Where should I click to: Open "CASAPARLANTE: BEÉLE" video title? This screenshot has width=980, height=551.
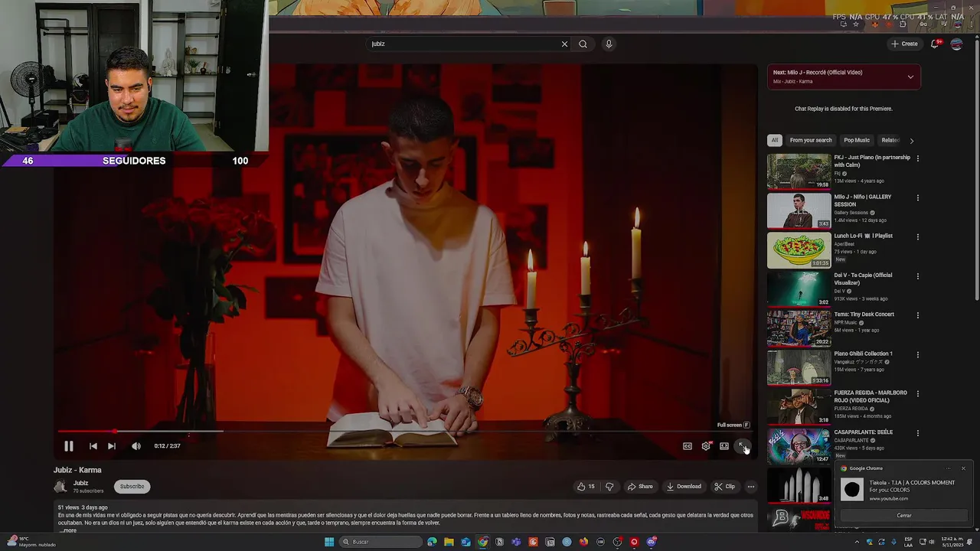point(863,432)
